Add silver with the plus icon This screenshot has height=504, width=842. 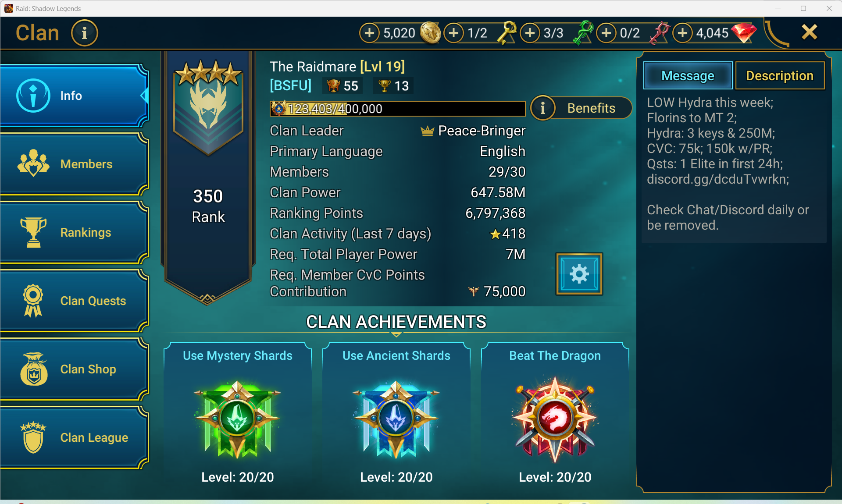370,33
